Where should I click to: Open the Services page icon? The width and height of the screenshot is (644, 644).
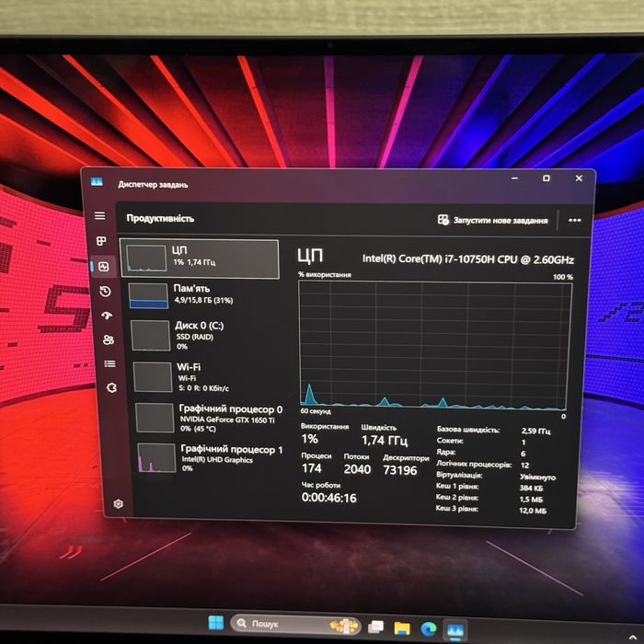click(x=111, y=387)
